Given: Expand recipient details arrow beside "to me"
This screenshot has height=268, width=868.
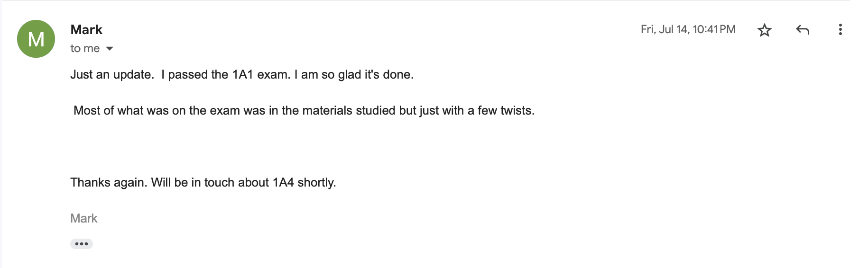Looking at the screenshot, I should click(x=110, y=49).
